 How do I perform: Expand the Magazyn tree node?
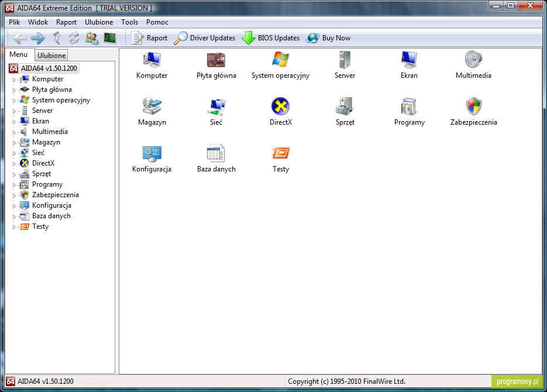tap(14, 143)
